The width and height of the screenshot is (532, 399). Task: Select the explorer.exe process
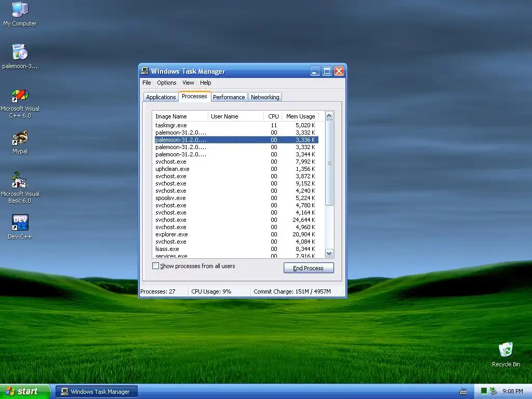pyautogui.click(x=236, y=234)
